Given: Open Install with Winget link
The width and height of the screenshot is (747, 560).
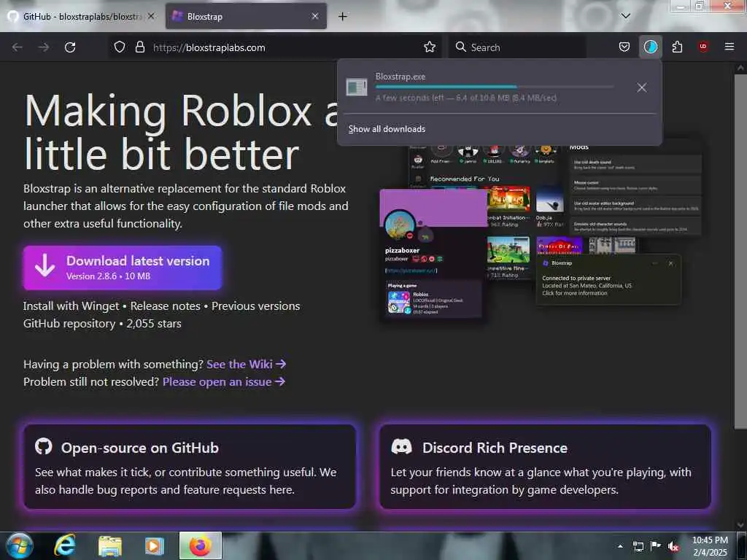Looking at the screenshot, I should 71,306.
